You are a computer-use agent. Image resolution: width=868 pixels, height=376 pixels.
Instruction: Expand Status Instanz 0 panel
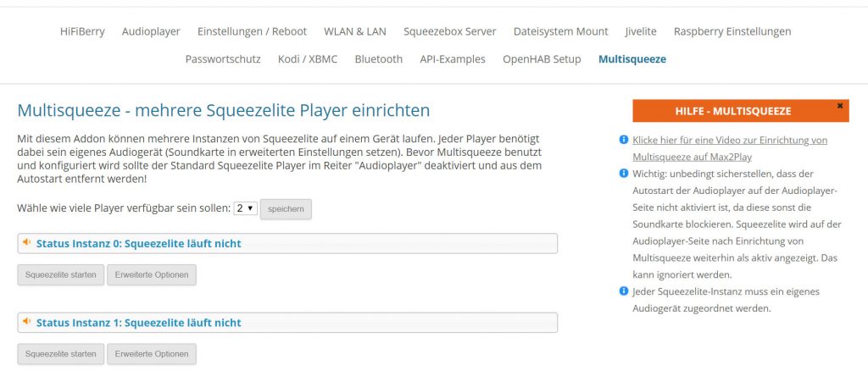(287, 243)
